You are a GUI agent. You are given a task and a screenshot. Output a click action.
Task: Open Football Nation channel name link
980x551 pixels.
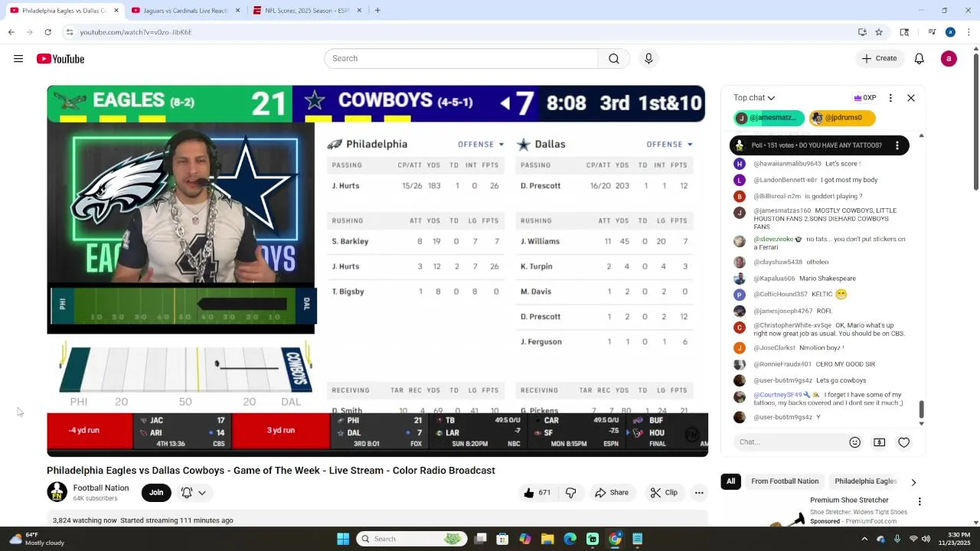[101, 488]
